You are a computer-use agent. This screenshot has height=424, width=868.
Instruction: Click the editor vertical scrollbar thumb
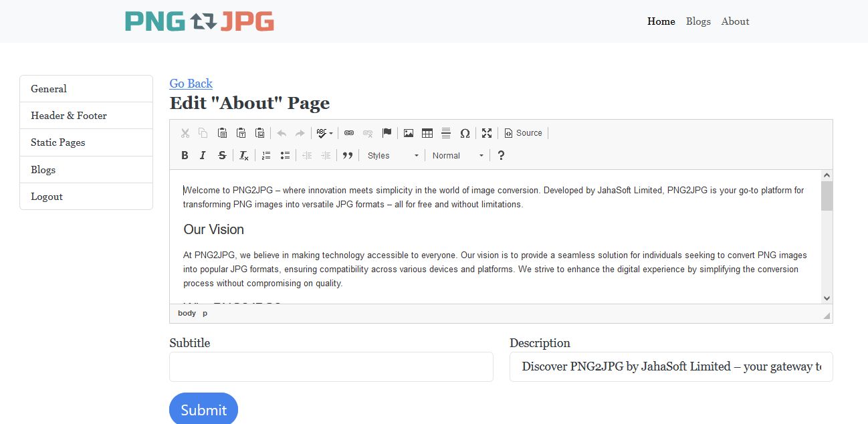pos(827,196)
